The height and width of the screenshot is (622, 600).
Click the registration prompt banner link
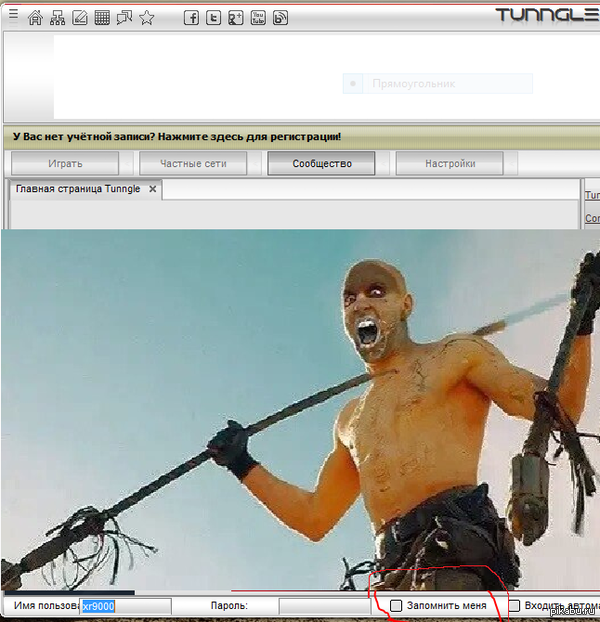[177, 136]
